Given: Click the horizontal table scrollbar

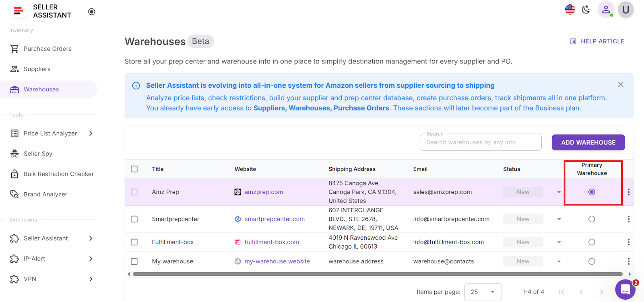Looking at the screenshot, I should point(378,274).
